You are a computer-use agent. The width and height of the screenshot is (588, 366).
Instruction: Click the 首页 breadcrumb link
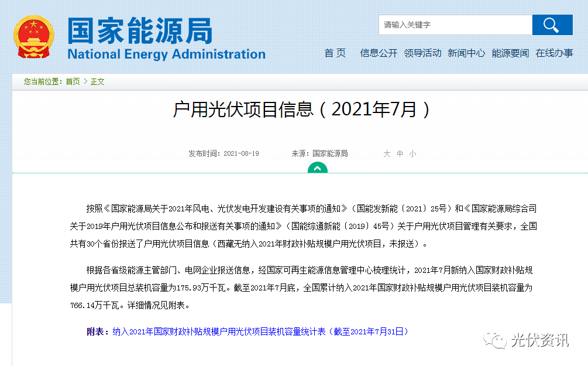click(73, 81)
